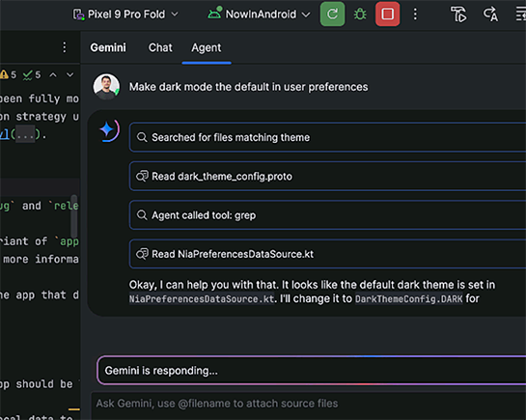Click search icon on grep tool row
This screenshot has width=526, height=420.
[x=142, y=215]
